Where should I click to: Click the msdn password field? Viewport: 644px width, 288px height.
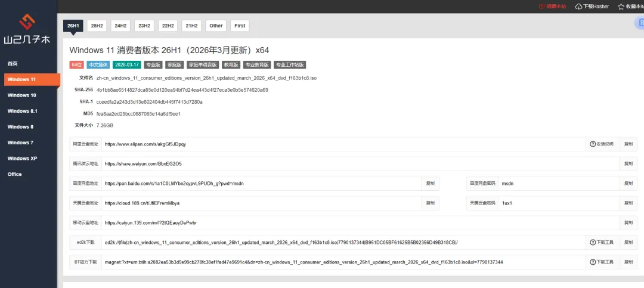point(559,184)
